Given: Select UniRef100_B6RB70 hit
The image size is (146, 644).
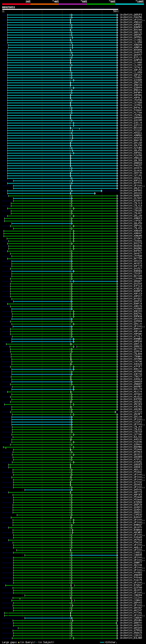Looking at the screenshot, I should (x=131, y=196).
